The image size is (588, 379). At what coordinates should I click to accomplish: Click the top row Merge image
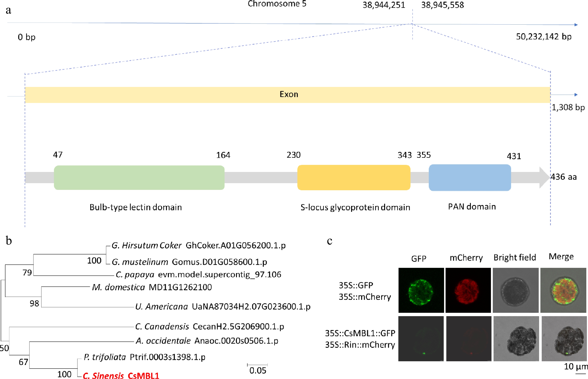(x=563, y=290)
